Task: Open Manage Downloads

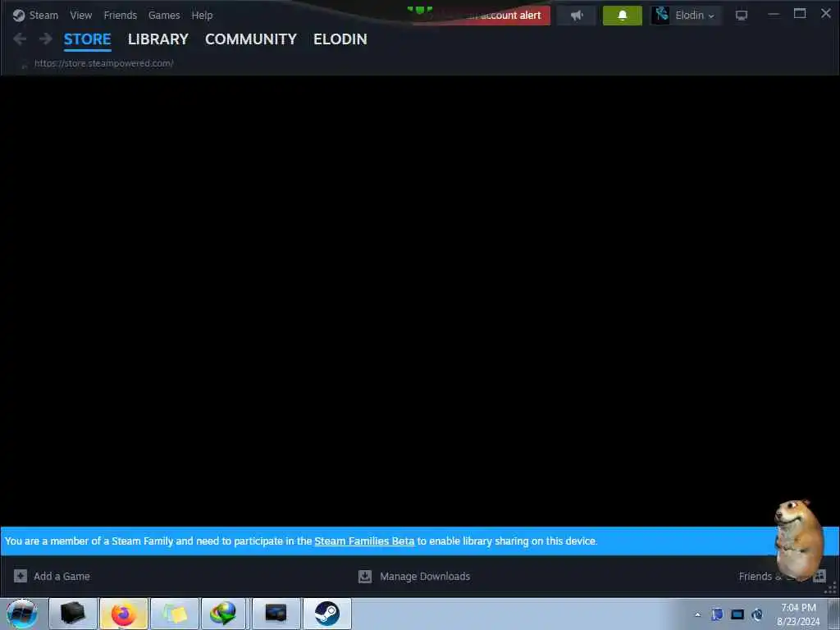Action: pyautogui.click(x=425, y=577)
